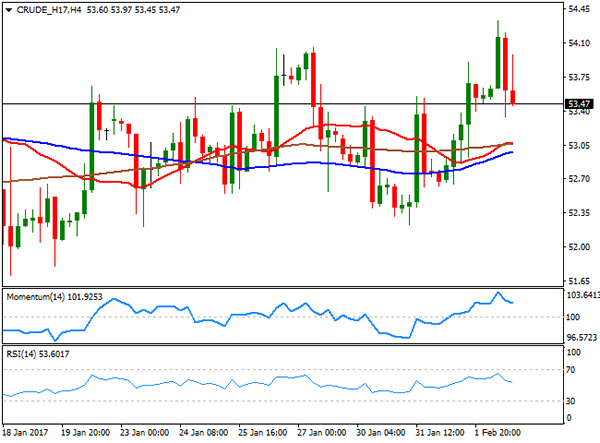Click the RSI scale level 30
This screenshot has width=600, height=443.
[x=571, y=401]
